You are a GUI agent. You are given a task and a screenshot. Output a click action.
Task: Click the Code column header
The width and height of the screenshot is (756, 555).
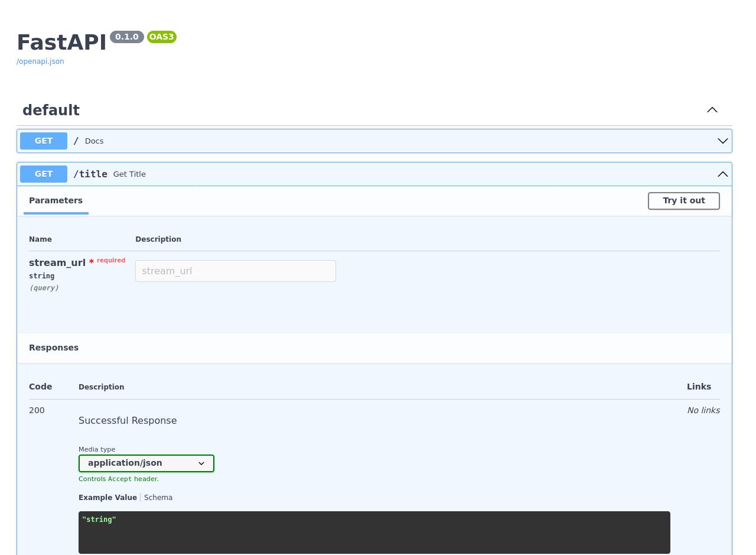coord(41,387)
